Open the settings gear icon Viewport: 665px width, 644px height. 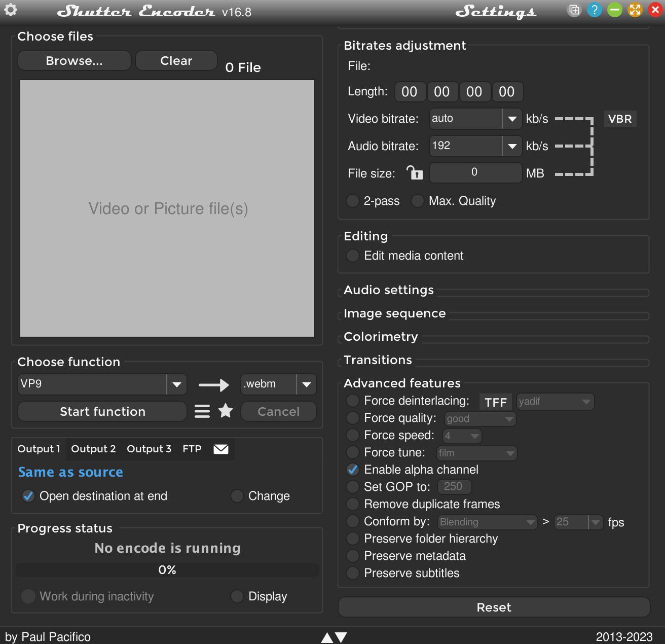click(10, 10)
